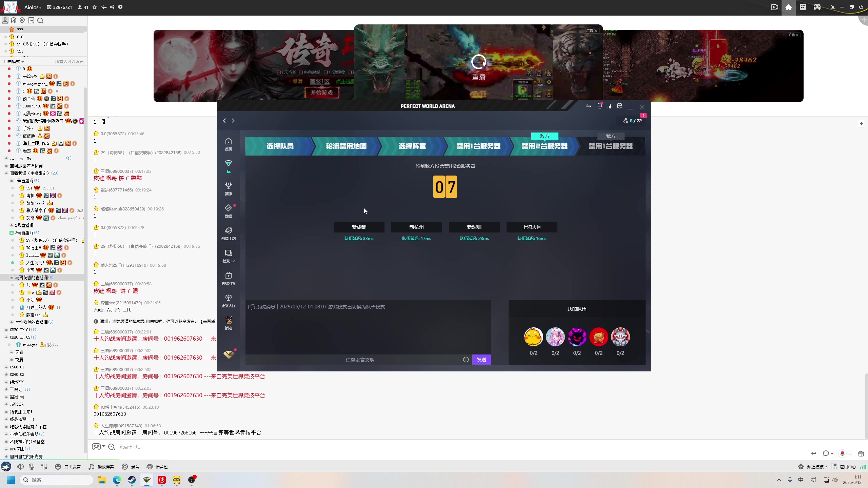Click the airplane icon in YY header

point(104,7)
